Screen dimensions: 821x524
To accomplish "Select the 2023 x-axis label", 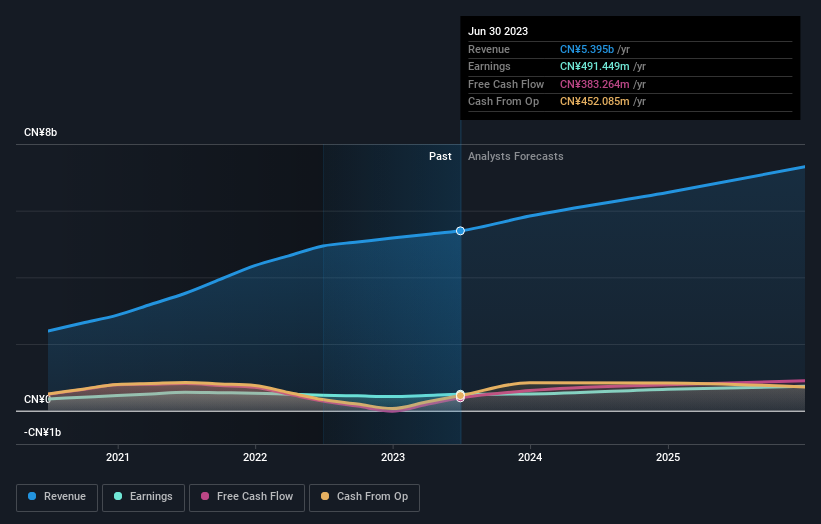I will 393,458.
